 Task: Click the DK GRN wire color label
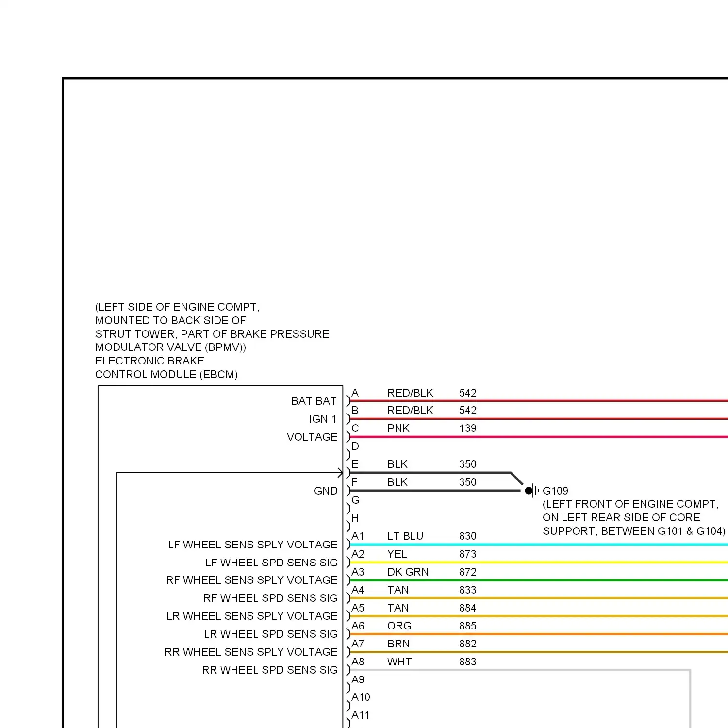coord(408,572)
